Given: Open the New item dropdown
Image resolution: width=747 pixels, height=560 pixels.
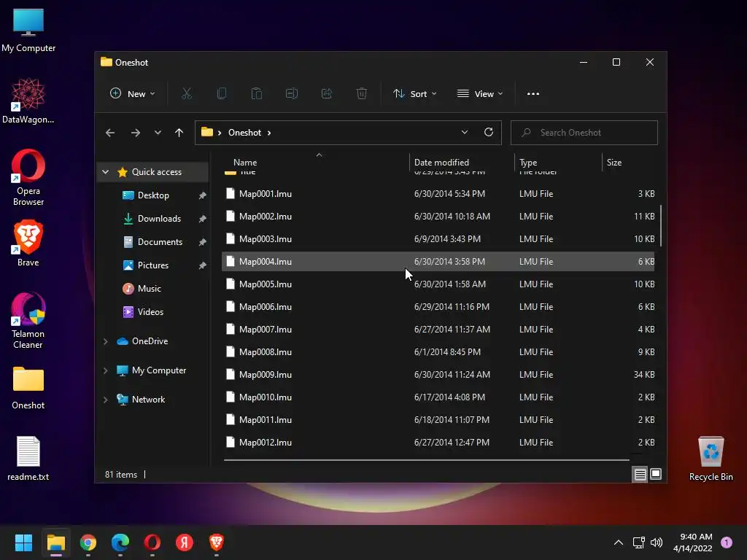Looking at the screenshot, I should (x=133, y=94).
